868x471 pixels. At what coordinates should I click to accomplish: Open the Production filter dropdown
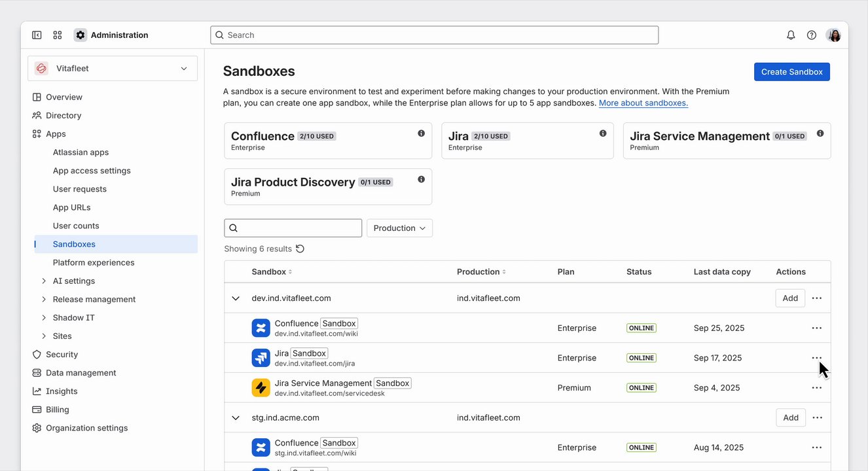pos(399,228)
